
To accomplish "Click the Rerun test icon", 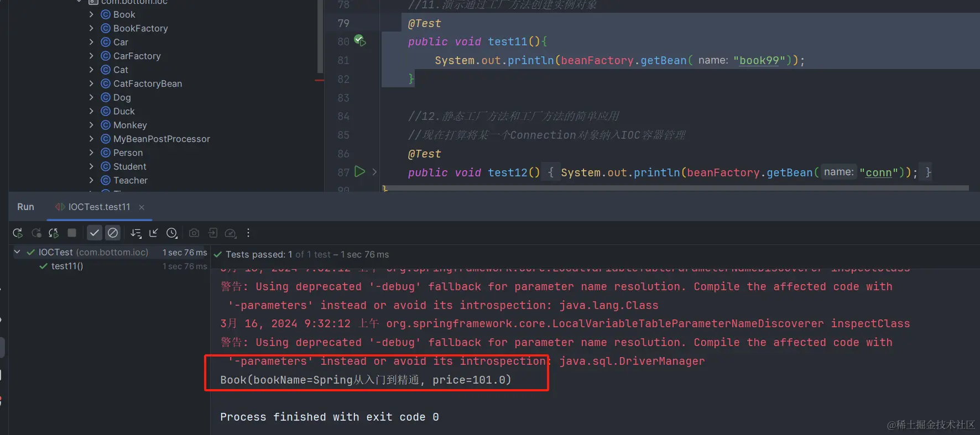I will click(18, 233).
